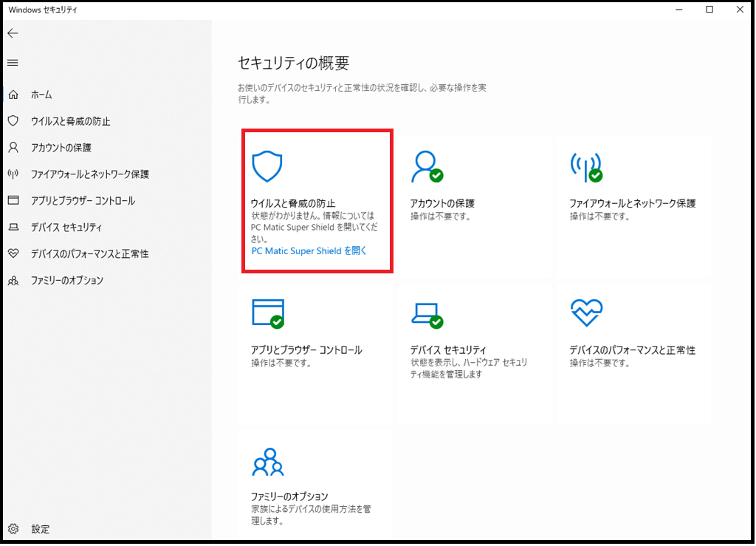This screenshot has width=756, height=546.
Task: Open the account protection person tile icon
Action: (x=426, y=167)
